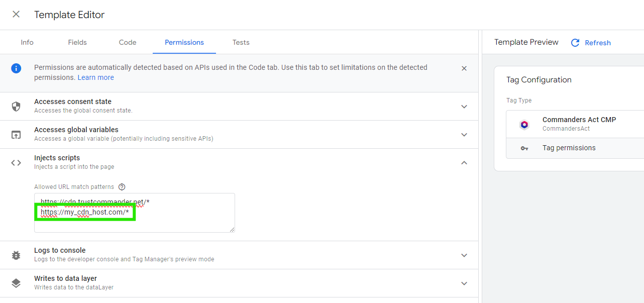This screenshot has width=644, height=303.
Task: Click the blue info circle icon
Action: coord(16,68)
